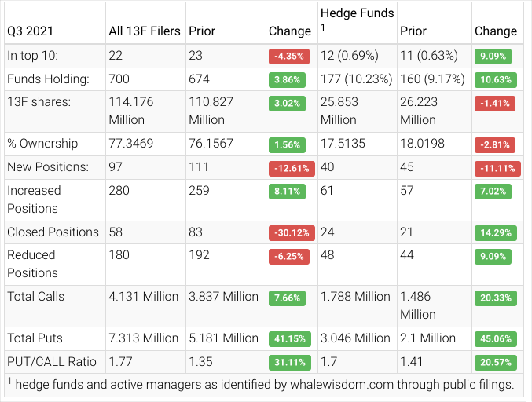Click the All 13F Filers header
This screenshot has width=532, height=402.
[144, 31]
